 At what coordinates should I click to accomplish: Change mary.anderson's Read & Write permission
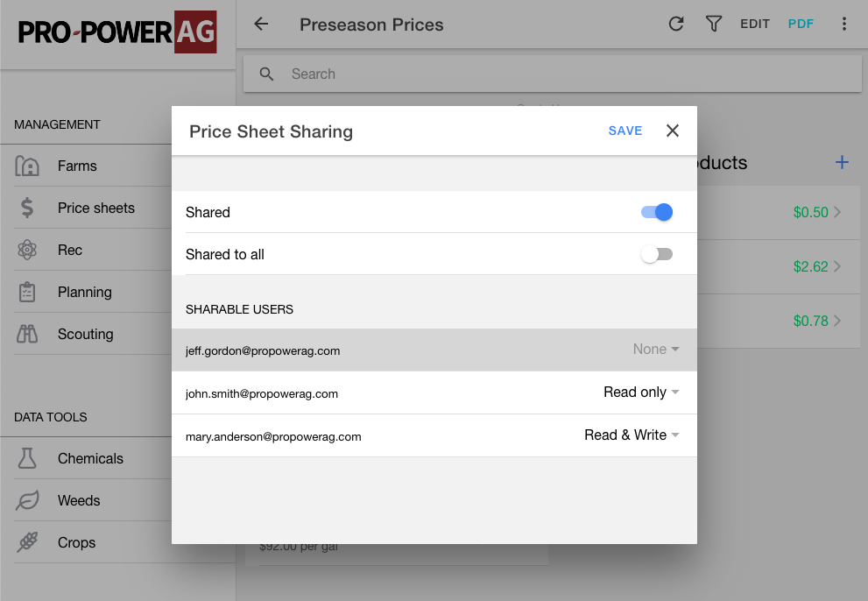click(x=632, y=435)
